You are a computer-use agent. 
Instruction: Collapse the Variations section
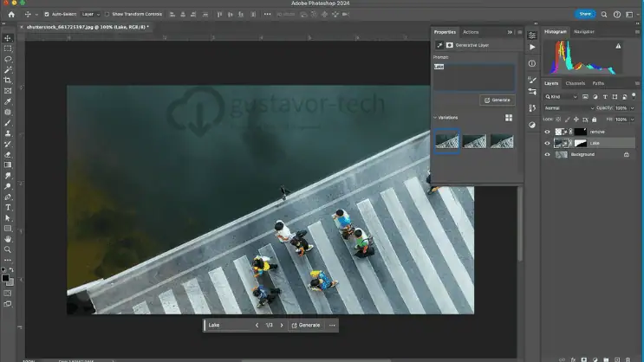[435, 118]
